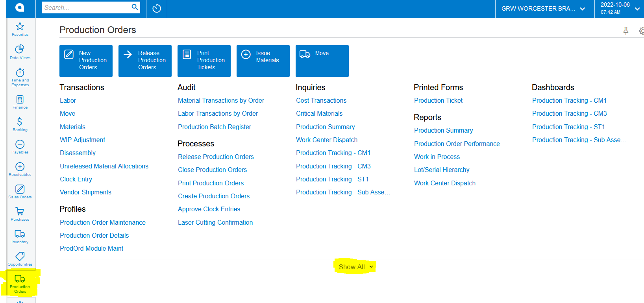
Task: Pin the Production Orders workspace
Action: pyautogui.click(x=625, y=31)
